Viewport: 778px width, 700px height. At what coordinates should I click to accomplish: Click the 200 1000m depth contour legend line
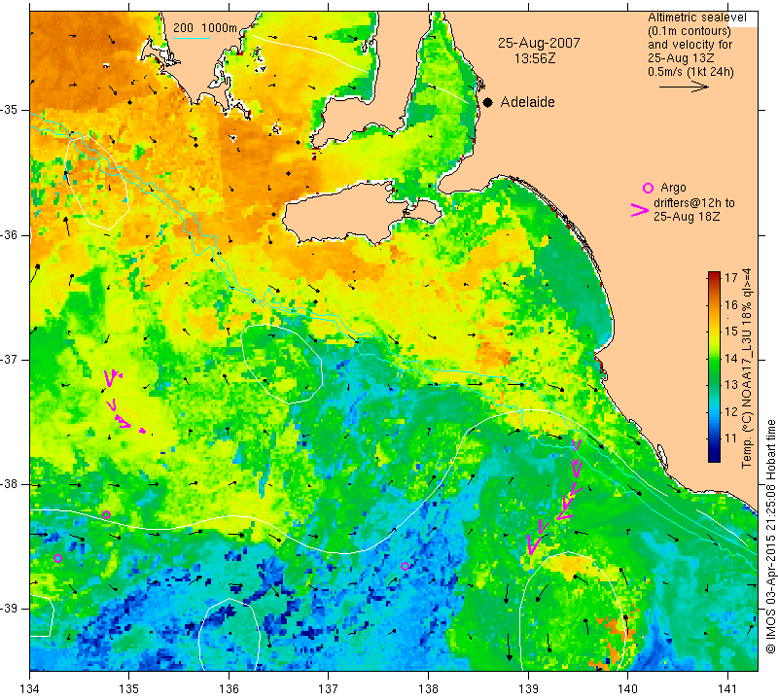(x=192, y=38)
